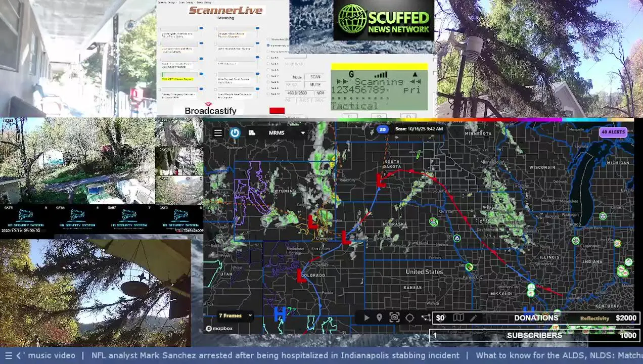Click the 460.512500 frequency field
The height and width of the screenshot is (364, 643).
[300, 93]
